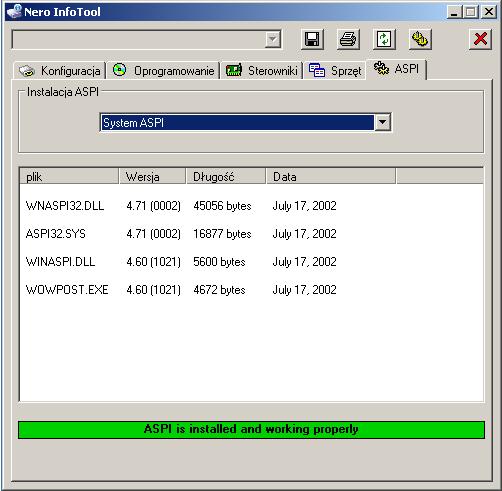This screenshot has height=491, width=502.
Task: Open the drive selection dropdown arrow
Action: pyautogui.click(x=273, y=40)
